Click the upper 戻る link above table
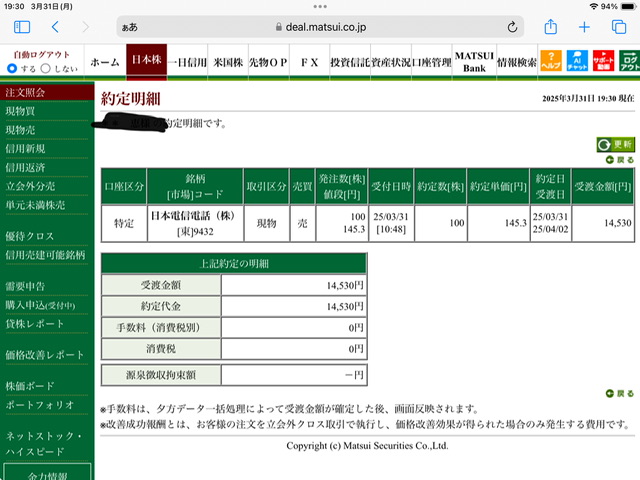 pos(620,160)
